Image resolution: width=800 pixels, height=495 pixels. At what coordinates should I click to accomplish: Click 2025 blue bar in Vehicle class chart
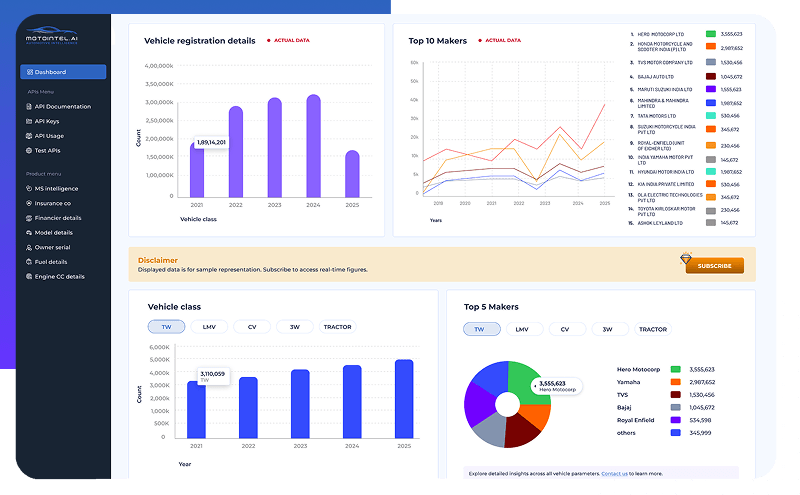[x=404, y=399]
